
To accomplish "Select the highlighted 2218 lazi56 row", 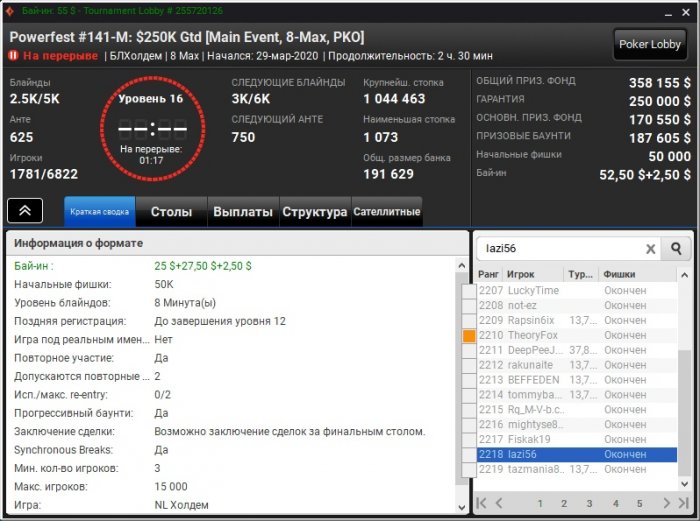I will click(577, 454).
